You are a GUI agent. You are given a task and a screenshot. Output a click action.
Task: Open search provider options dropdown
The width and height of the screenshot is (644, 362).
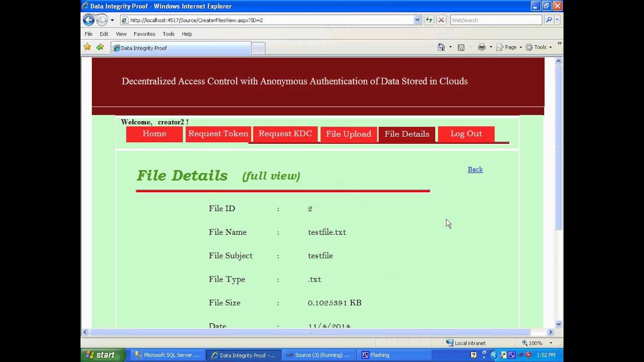[x=557, y=20]
